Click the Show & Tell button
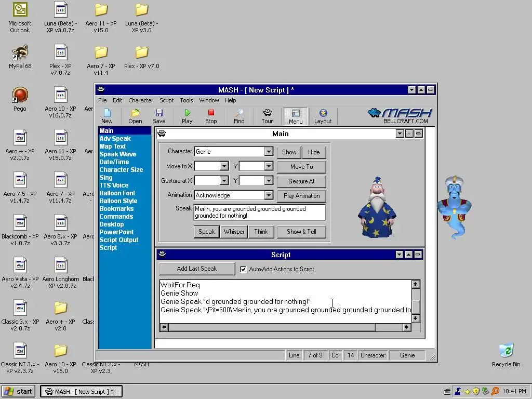The height and width of the screenshot is (399, 532). click(302, 232)
